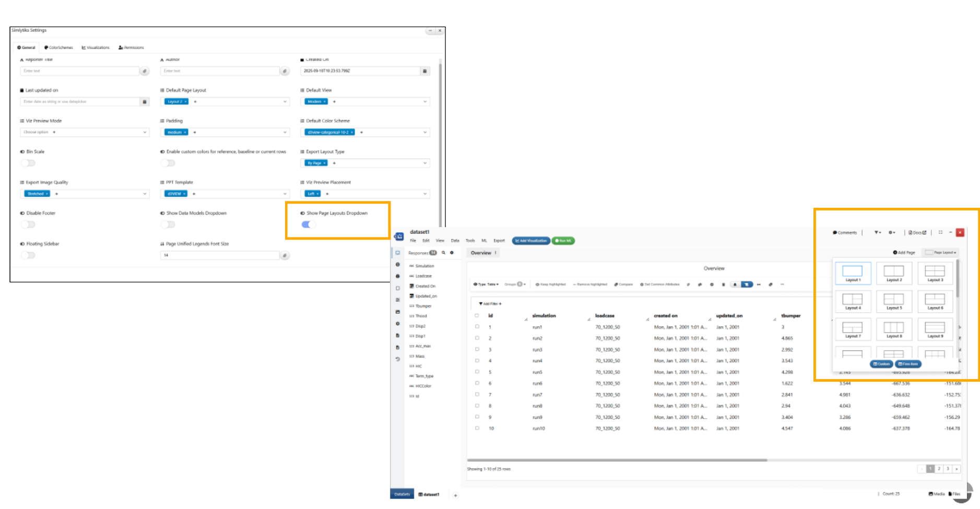Click the green Run ML button
This screenshot has height=509, width=980.
click(563, 241)
